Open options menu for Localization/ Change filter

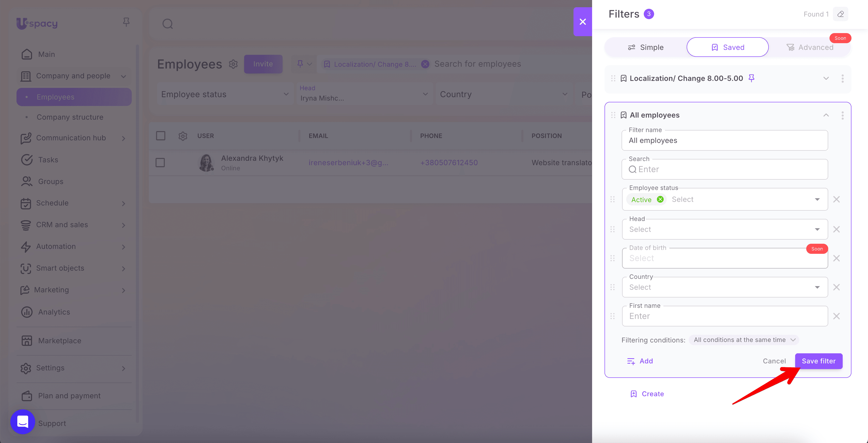[842, 78]
